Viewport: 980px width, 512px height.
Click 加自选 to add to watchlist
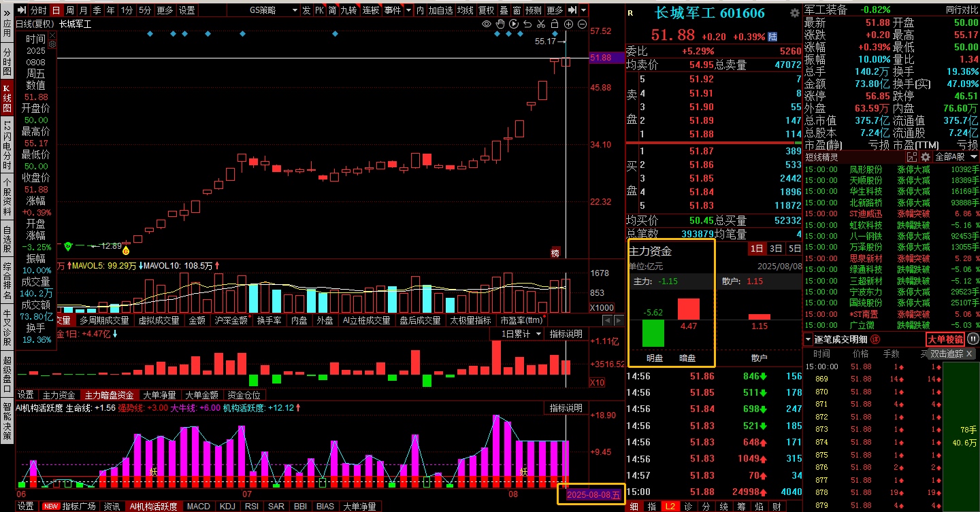click(440, 10)
